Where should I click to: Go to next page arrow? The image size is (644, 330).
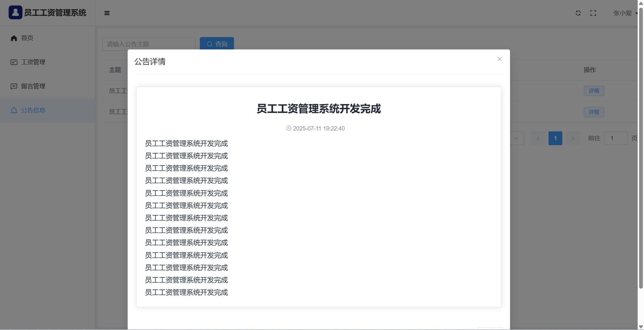tap(572, 138)
